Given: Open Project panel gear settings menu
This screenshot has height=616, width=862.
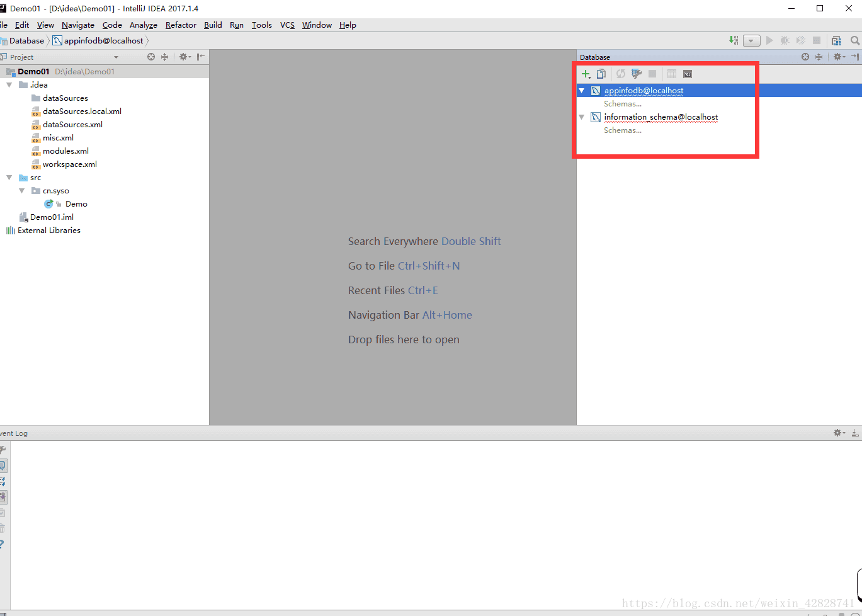Looking at the screenshot, I should [184, 57].
